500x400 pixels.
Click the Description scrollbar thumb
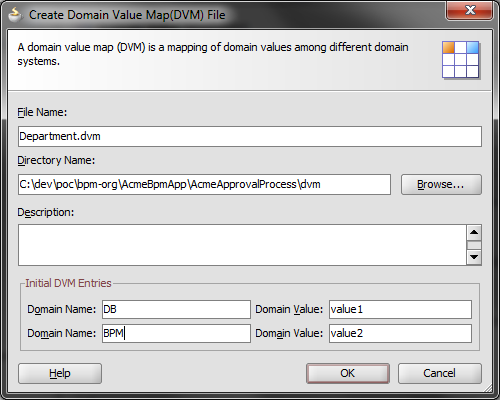[x=474, y=245]
